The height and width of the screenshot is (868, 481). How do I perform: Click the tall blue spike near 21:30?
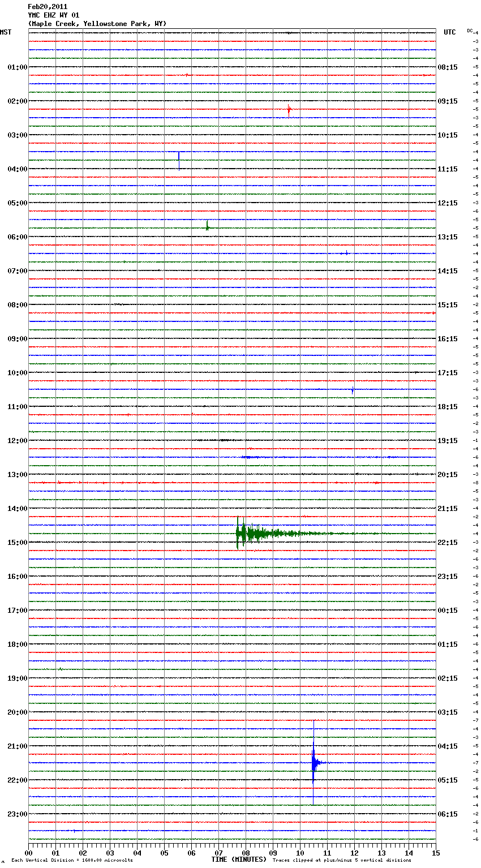coord(313,763)
